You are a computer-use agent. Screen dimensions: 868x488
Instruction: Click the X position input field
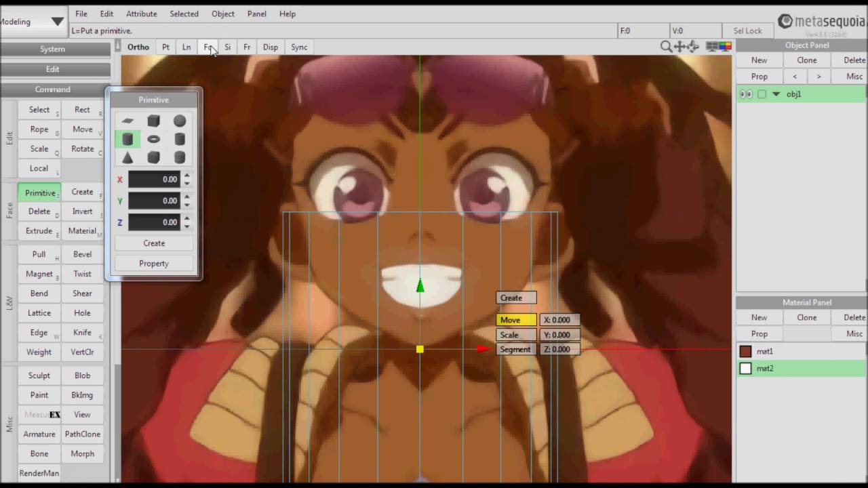pos(154,180)
